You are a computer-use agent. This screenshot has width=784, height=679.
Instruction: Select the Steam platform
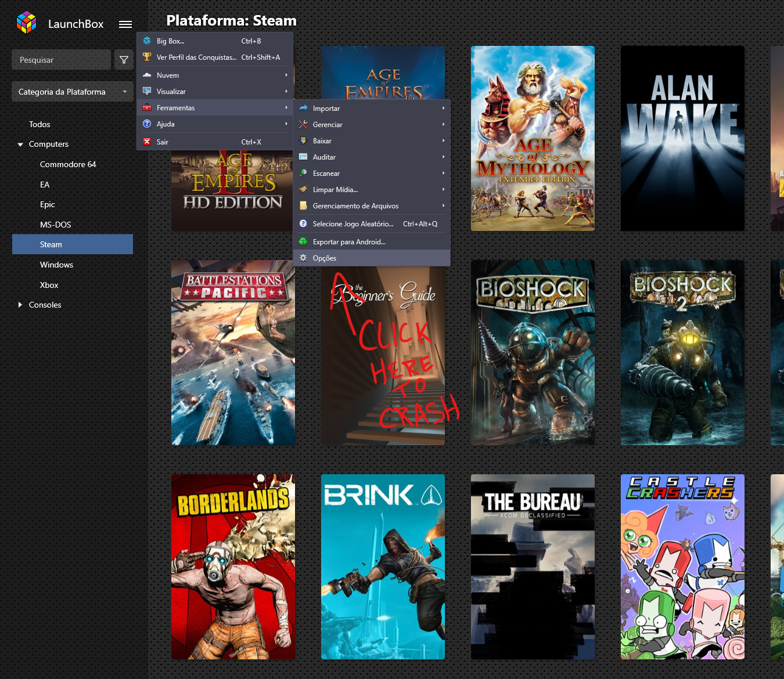pos(73,244)
